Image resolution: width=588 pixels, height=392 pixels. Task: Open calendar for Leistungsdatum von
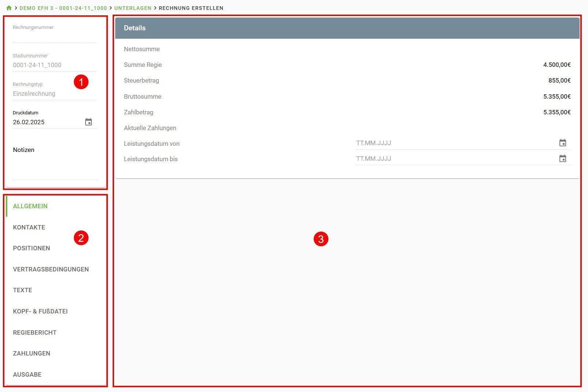562,143
